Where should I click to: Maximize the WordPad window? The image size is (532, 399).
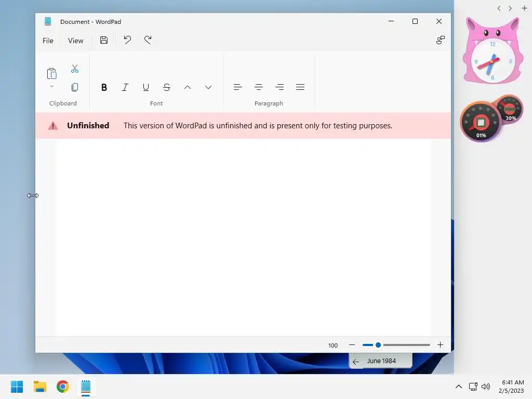click(x=415, y=21)
